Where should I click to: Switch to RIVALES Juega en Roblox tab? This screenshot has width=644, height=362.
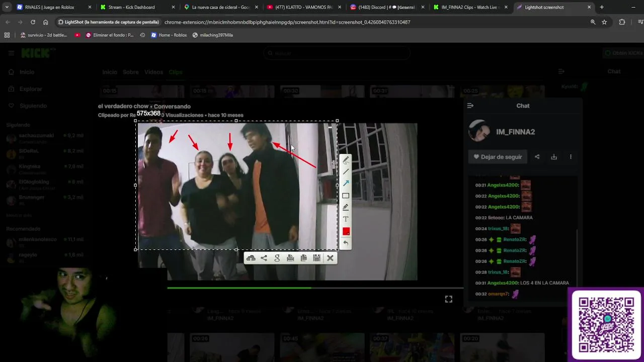[x=49, y=7]
